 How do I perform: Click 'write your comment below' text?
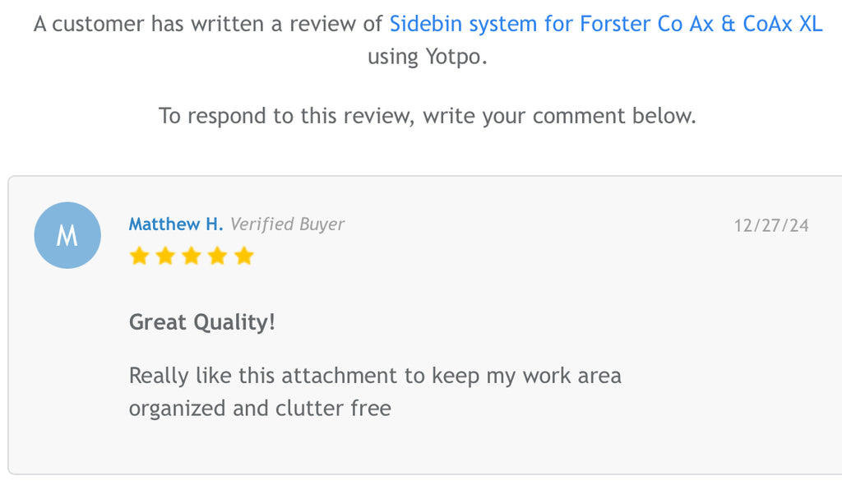(x=559, y=116)
